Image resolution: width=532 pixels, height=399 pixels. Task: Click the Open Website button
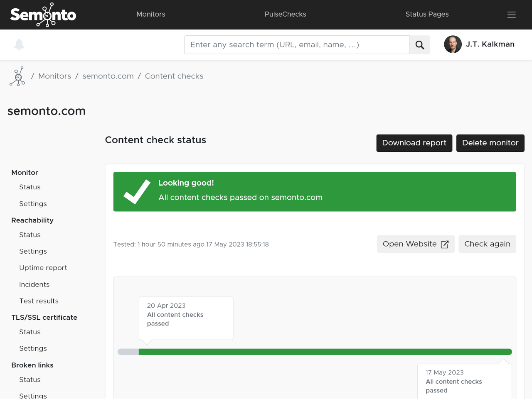tap(416, 244)
